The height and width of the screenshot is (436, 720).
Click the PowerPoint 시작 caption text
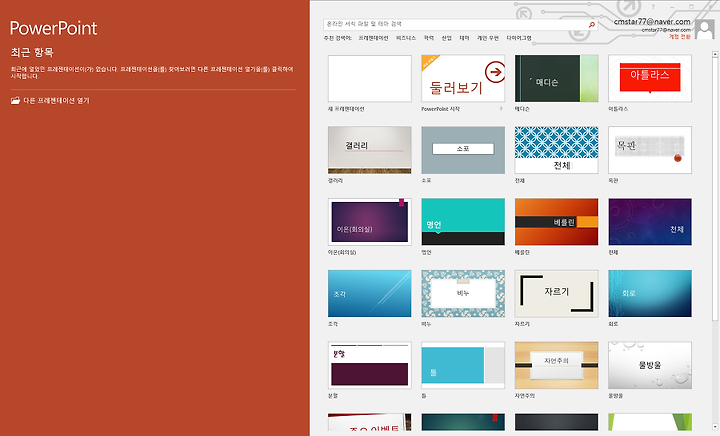pyautogui.click(x=440, y=109)
